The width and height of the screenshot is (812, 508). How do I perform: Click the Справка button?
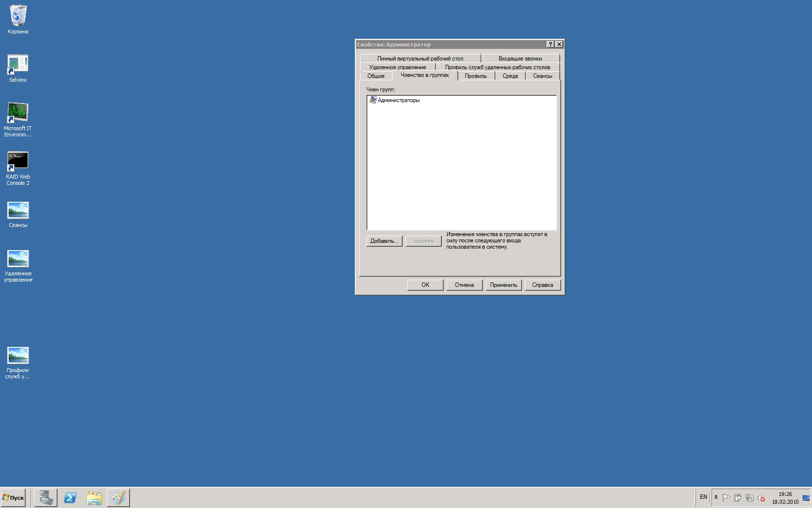coord(543,285)
